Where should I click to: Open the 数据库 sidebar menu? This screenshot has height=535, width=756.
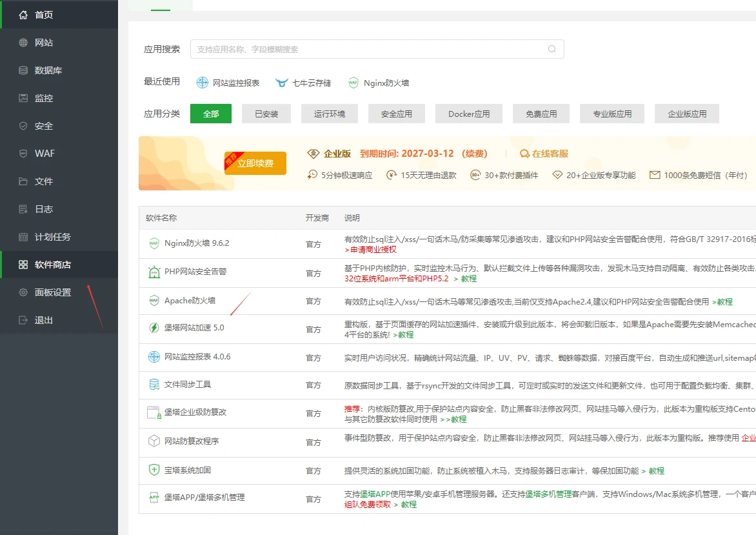pyautogui.click(x=59, y=70)
